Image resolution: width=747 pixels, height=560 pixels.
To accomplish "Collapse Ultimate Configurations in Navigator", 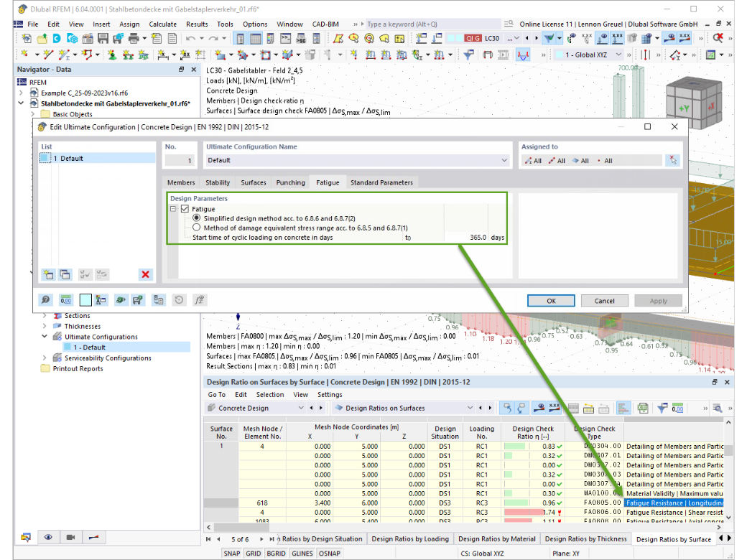I will pos(45,337).
